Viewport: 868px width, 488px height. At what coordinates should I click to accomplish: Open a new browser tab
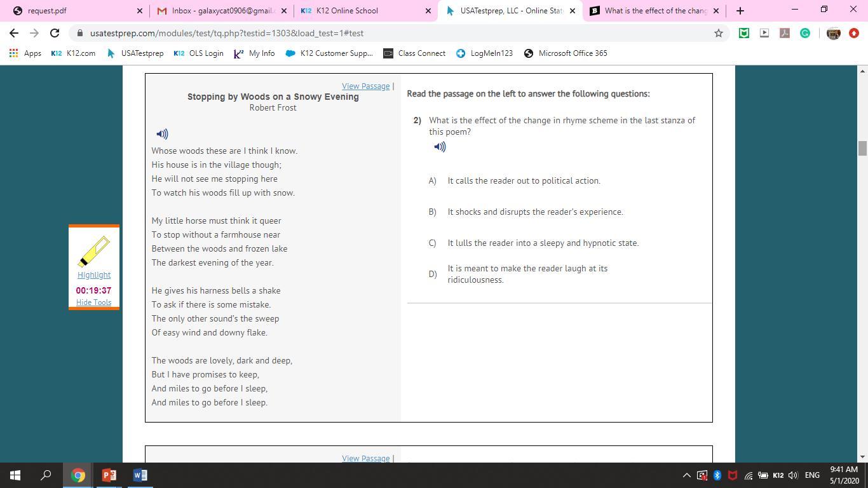(x=740, y=11)
